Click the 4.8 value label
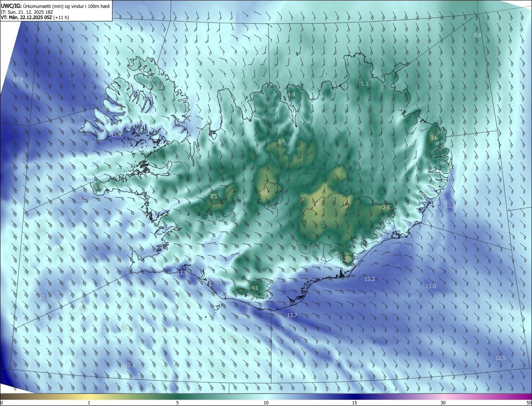 (x=291, y=95)
